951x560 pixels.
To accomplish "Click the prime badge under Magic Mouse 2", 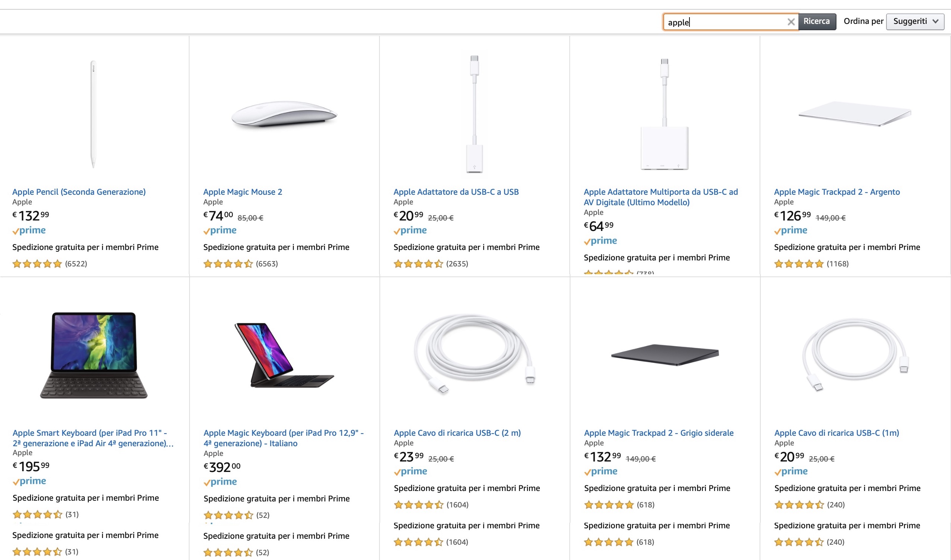I will click(x=220, y=231).
